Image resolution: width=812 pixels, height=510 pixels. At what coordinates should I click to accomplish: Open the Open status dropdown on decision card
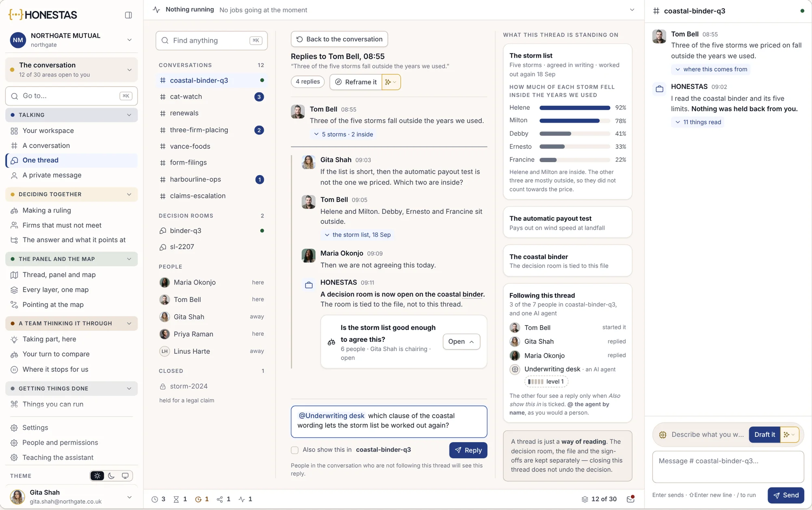pyautogui.click(x=461, y=342)
